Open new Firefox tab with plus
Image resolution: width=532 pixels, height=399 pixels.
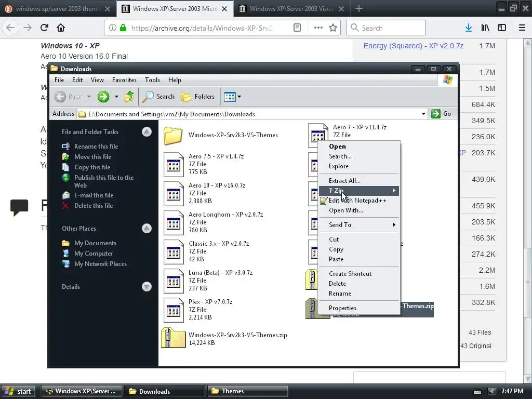click(x=358, y=8)
